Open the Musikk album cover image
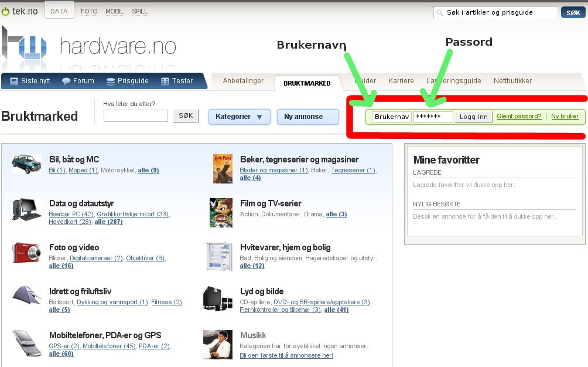588x367 pixels. pos(217,345)
